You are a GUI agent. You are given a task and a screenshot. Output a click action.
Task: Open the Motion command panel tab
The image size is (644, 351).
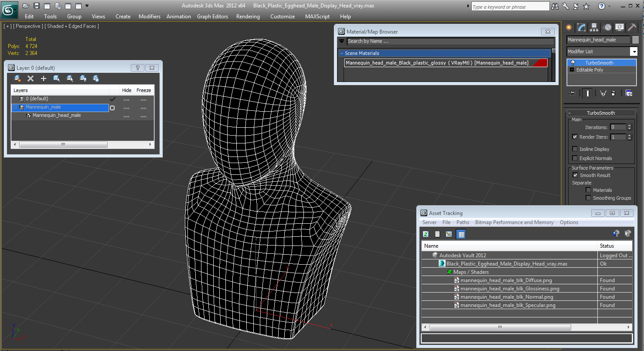pyautogui.click(x=607, y=27)
